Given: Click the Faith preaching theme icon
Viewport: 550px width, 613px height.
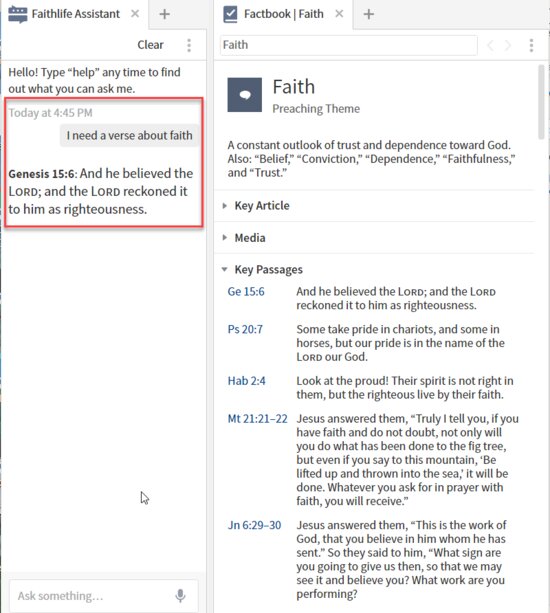Looking at the screenshot, I should coord(245,95).
